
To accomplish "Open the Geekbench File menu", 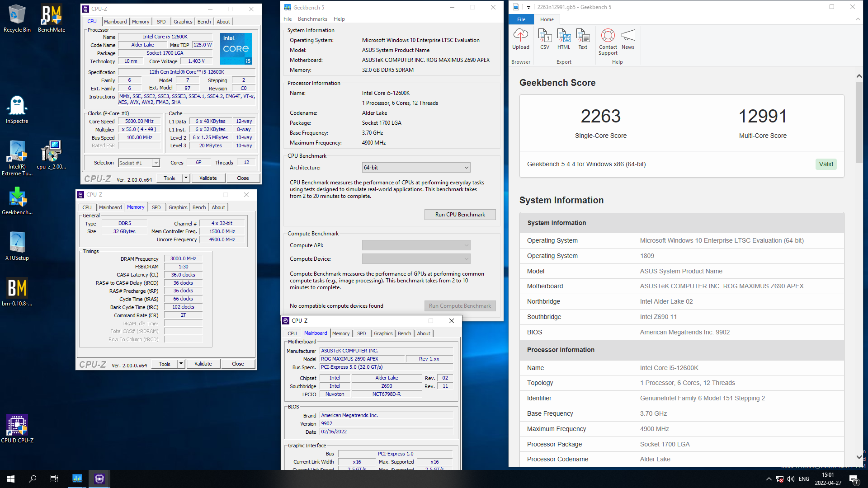I will click(x=288, y=19).
